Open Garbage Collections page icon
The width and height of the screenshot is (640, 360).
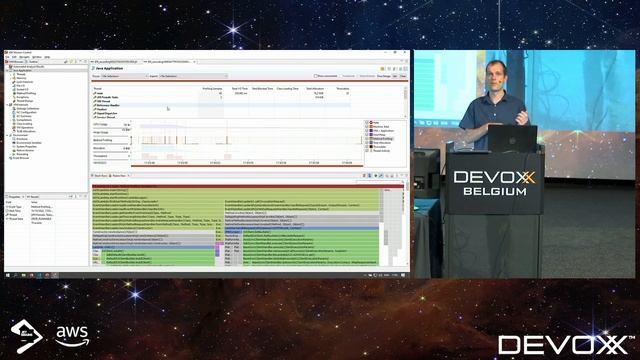[x=14, y=109]
